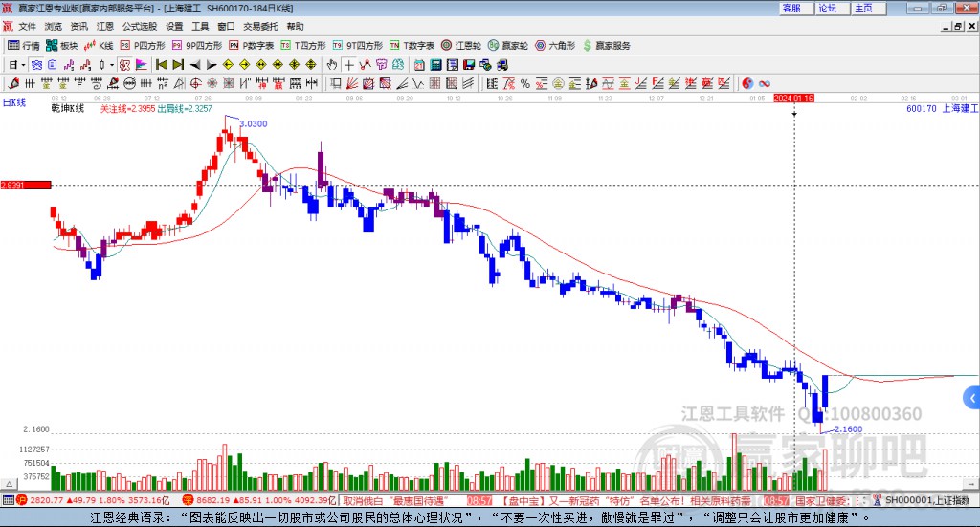Click the 3.0300 high price label
This screenshot has width=980, height=527.
[254, 123]
